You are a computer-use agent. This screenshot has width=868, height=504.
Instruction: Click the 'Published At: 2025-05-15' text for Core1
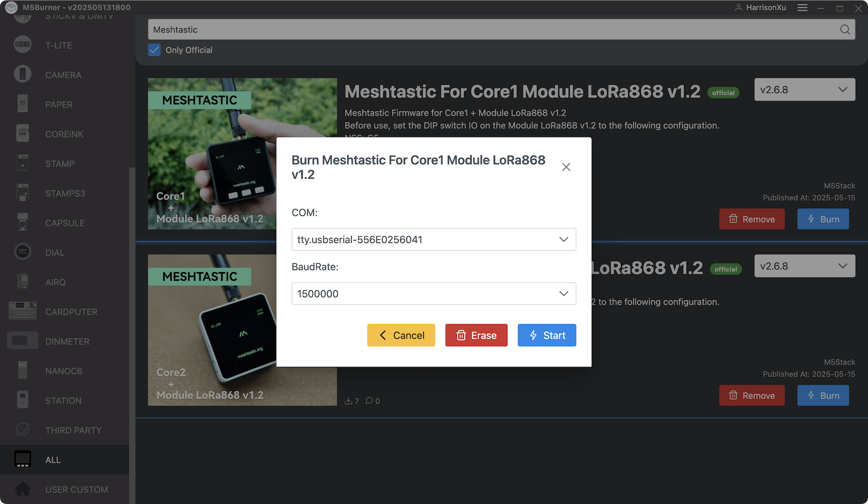[x=809, y=198]
